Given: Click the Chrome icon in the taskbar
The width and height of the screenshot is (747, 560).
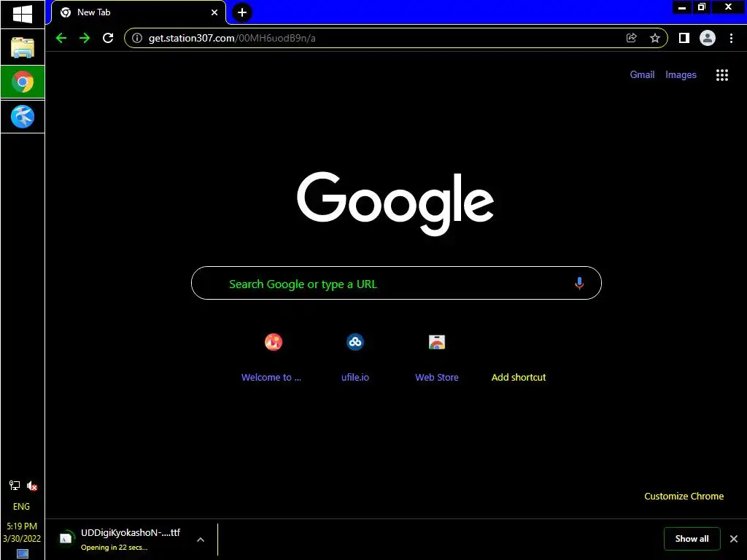Looking at the screenshot, I should coord(23,82).
